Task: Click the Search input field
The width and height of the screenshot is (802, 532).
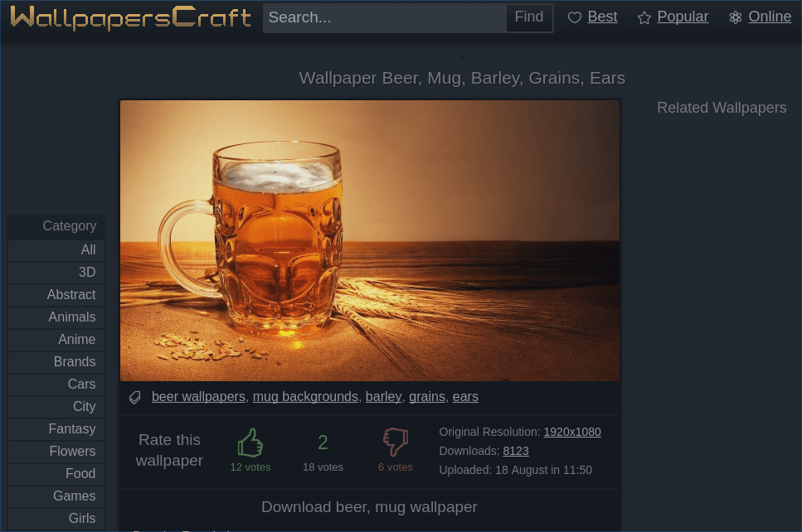Action: (x=383, y=17)
